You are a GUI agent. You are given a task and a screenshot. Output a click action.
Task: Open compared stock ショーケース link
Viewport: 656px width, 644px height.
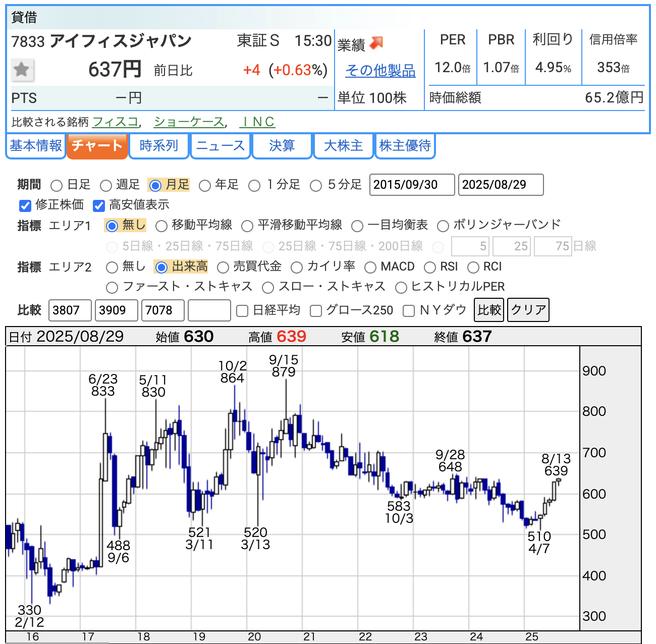[189, 122]
